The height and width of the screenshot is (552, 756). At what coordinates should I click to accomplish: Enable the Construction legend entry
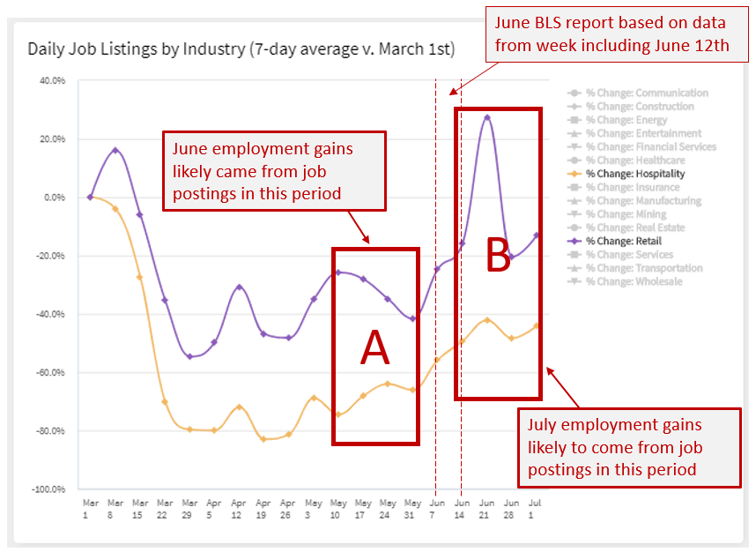pos(639,107)
